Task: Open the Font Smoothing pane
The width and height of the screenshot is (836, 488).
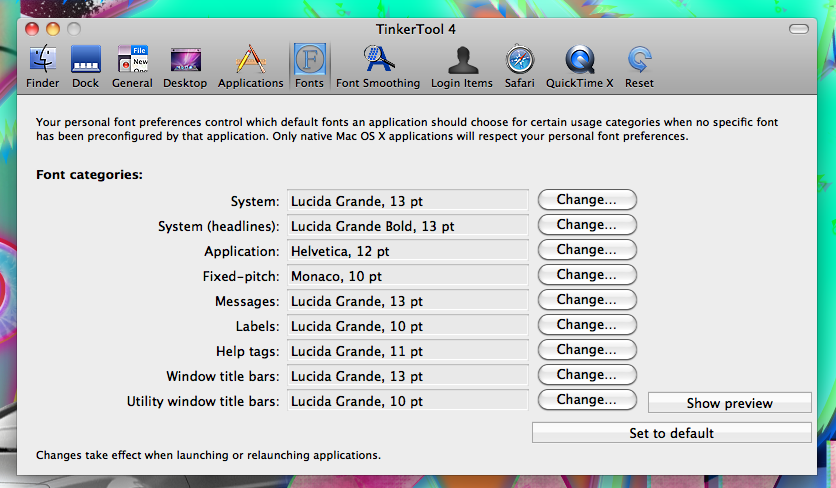Action: 378,67
